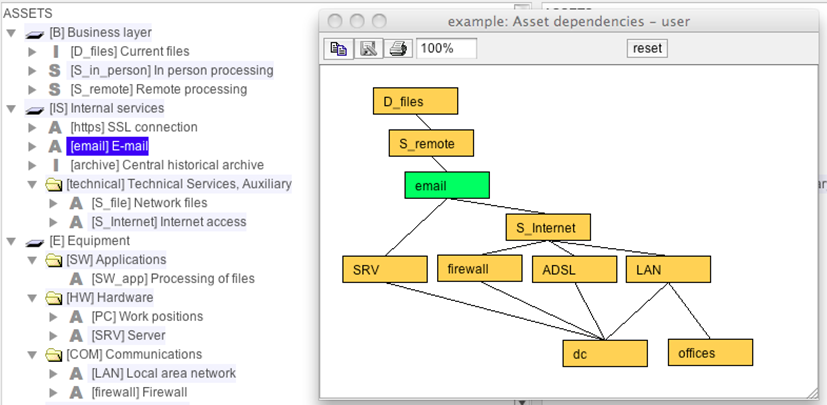
Task: Select the [SRV] Server tree item
Action: (x=128, y=336)
